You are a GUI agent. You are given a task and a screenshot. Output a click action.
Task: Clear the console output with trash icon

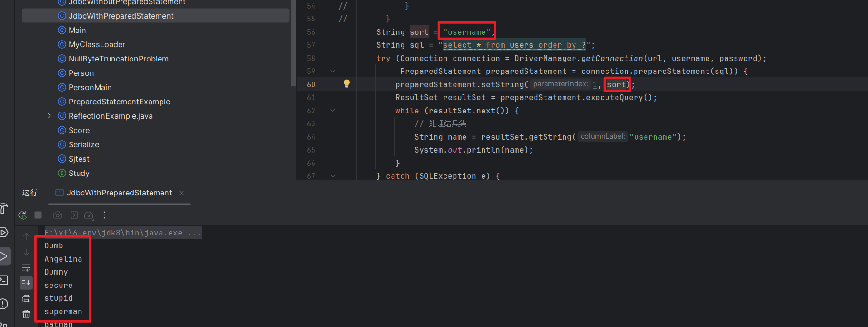click(x=26, y=314)
